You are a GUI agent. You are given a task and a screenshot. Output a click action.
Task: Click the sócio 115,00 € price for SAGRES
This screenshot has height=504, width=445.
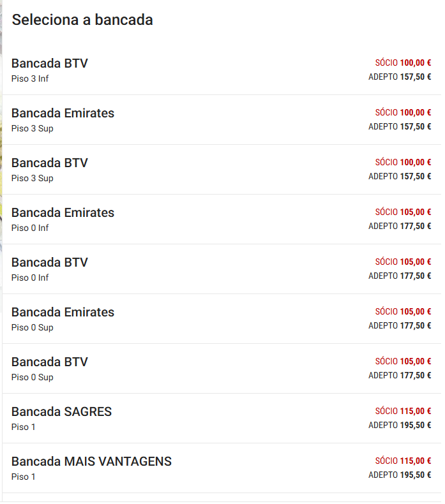tap(403, 411)
